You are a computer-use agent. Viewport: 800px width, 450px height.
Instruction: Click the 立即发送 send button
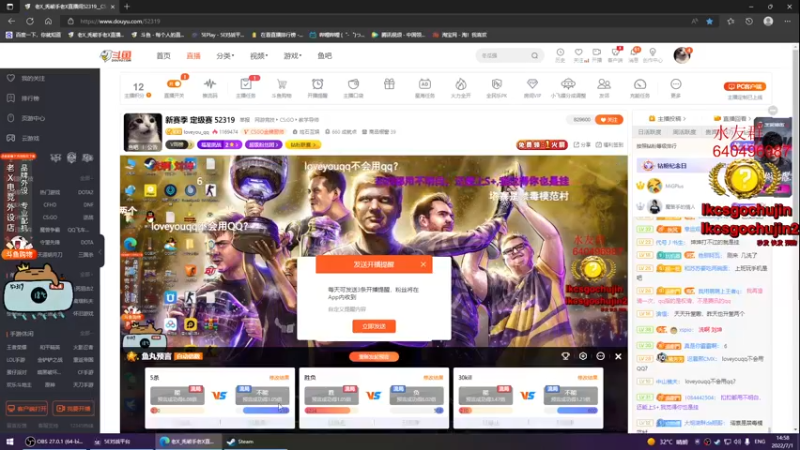pos(374,326)
